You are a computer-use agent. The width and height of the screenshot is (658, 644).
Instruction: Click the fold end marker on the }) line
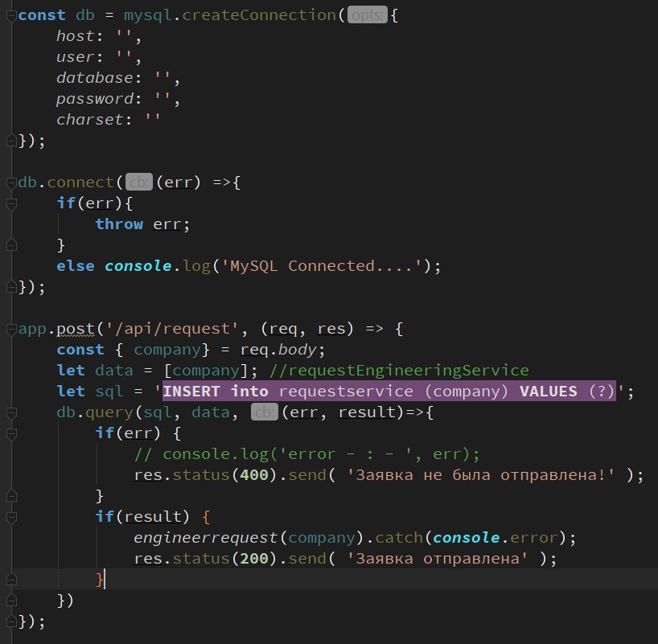click(x=11, y=601)
